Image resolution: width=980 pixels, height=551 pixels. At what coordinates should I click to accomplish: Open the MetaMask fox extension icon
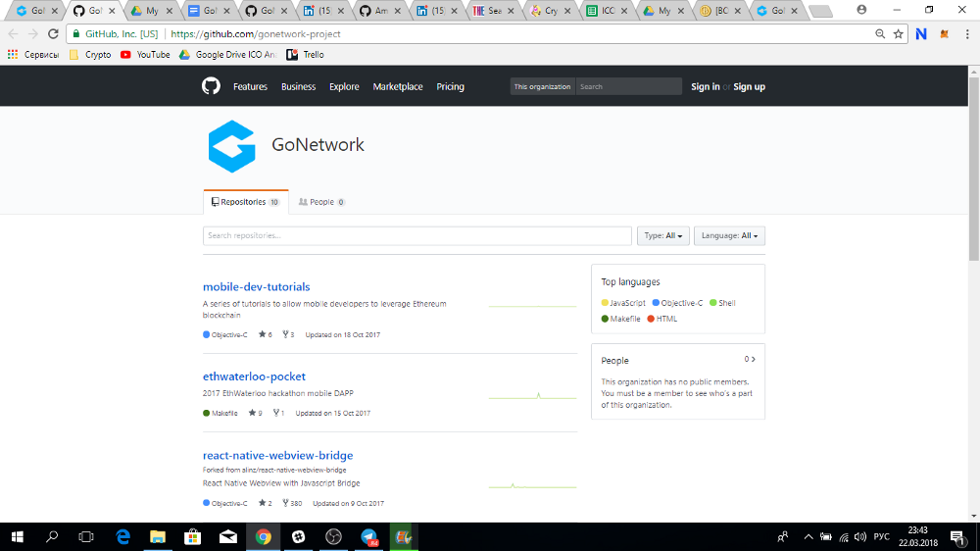click(x=945, y=33)
